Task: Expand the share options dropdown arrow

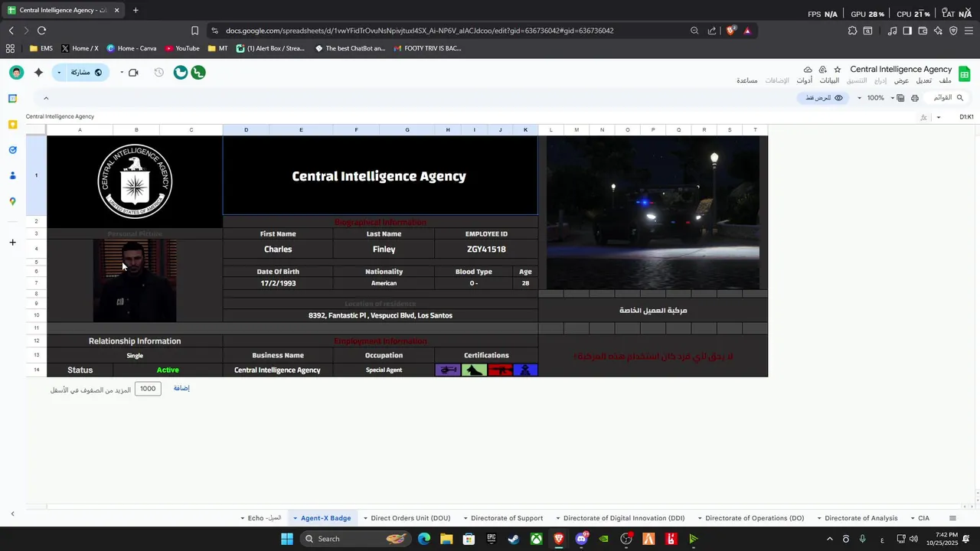Action: pos(59,73)
